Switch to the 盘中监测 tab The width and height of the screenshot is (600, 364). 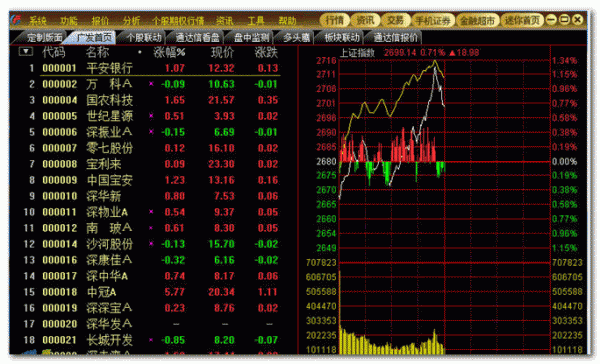tap(251, 38)
